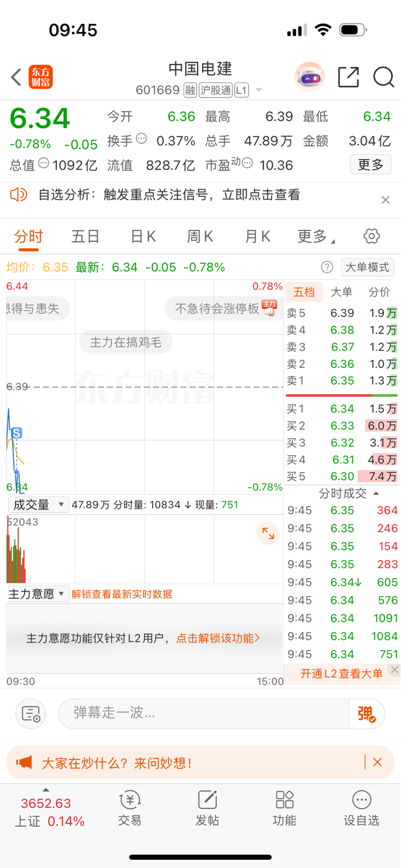Select the 买1 6.34 order row
Screen dimensions: 401x868
(342, 409)
